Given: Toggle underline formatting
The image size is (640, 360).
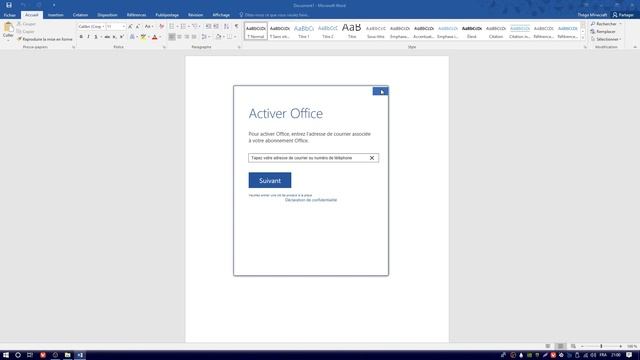Looking at the screenshot, I should click(96, 37).
